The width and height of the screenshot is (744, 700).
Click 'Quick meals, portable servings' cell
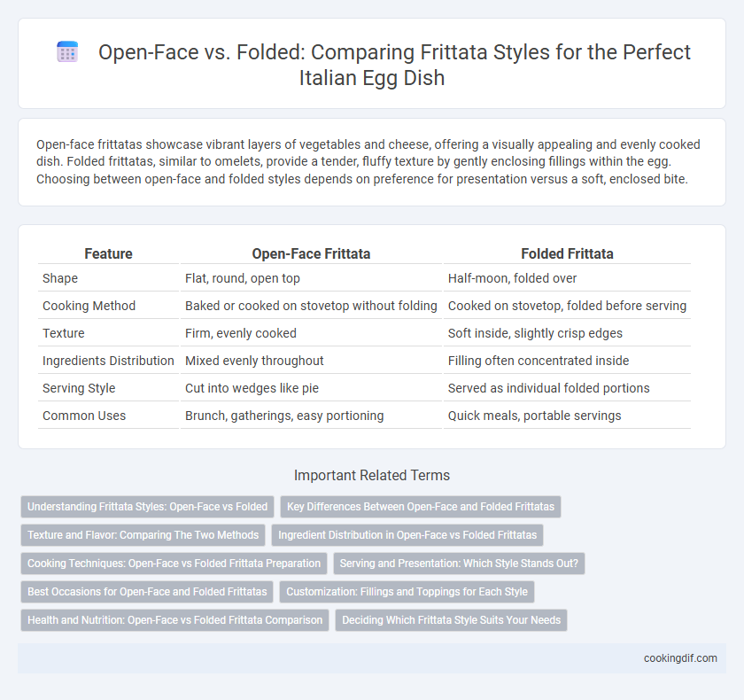(567, 416)
